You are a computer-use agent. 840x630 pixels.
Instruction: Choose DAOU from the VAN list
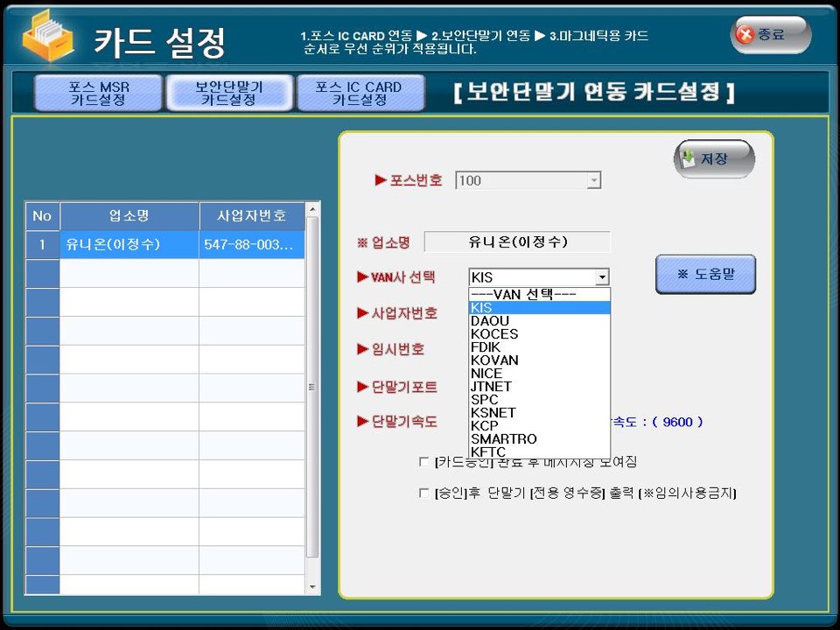[490, 321]
